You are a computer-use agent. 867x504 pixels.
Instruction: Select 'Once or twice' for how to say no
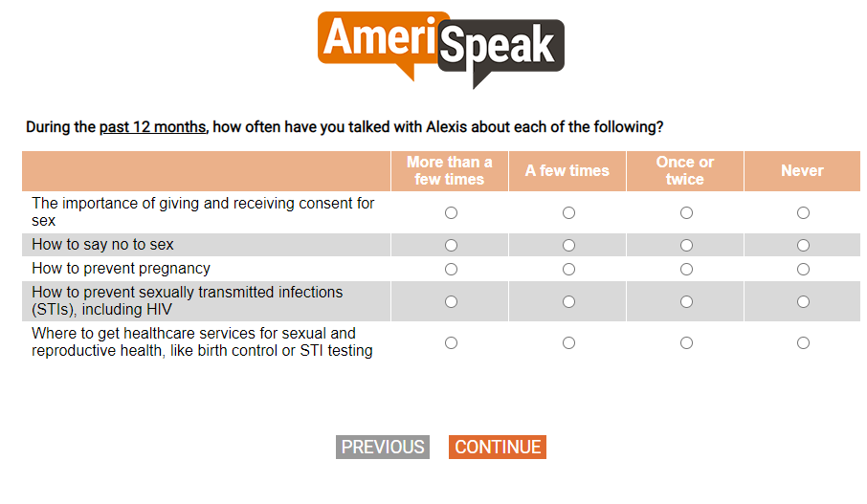(687, 246)
